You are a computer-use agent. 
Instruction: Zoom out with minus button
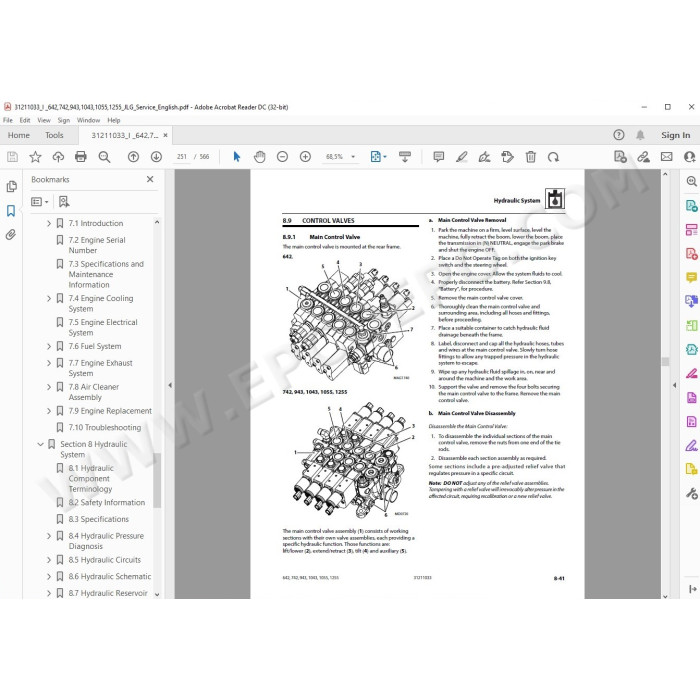(282, 157)
